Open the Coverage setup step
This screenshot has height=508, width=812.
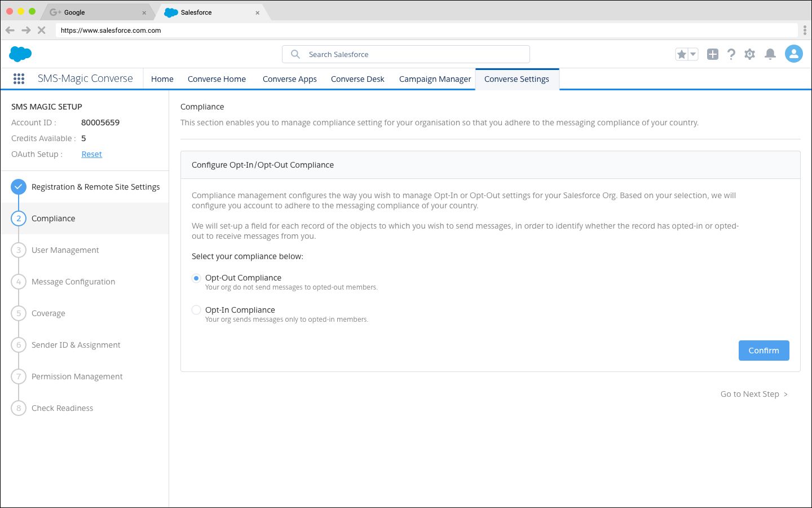click(48, 313)
